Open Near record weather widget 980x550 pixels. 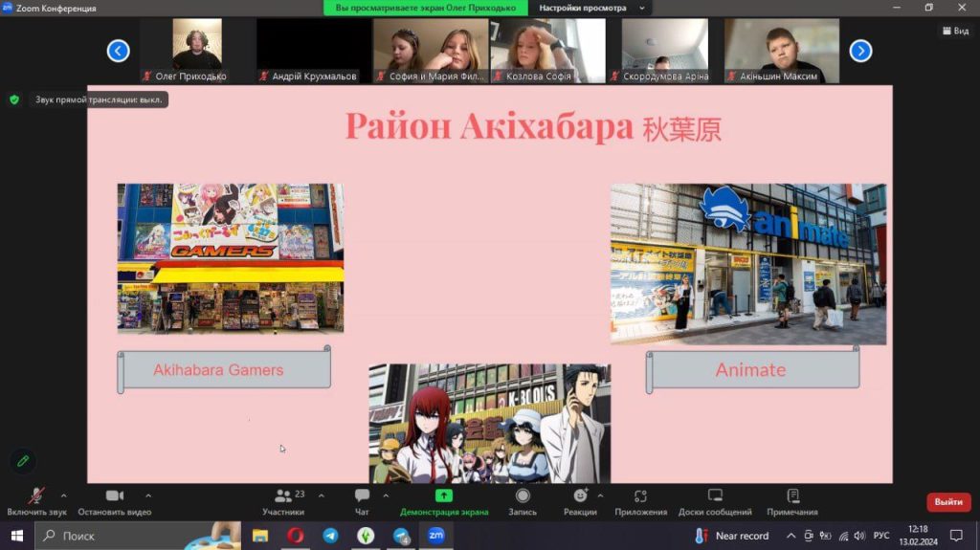[732, 536]
